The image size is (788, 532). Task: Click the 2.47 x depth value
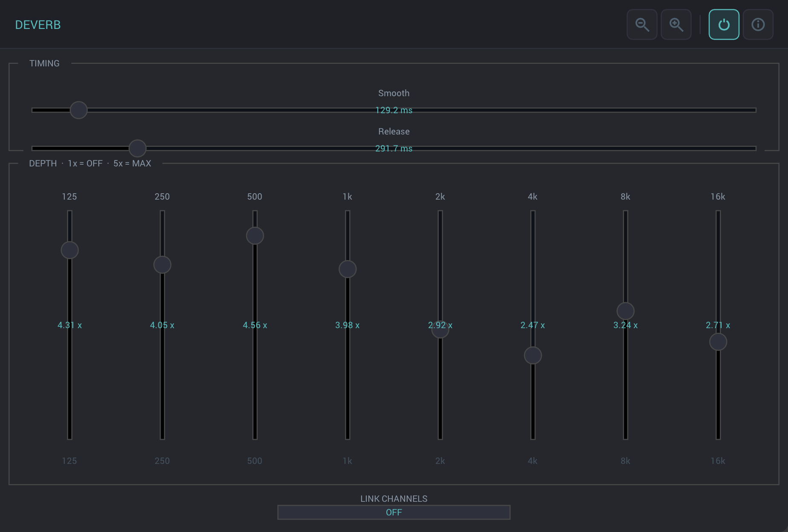(x=532, y=325)
